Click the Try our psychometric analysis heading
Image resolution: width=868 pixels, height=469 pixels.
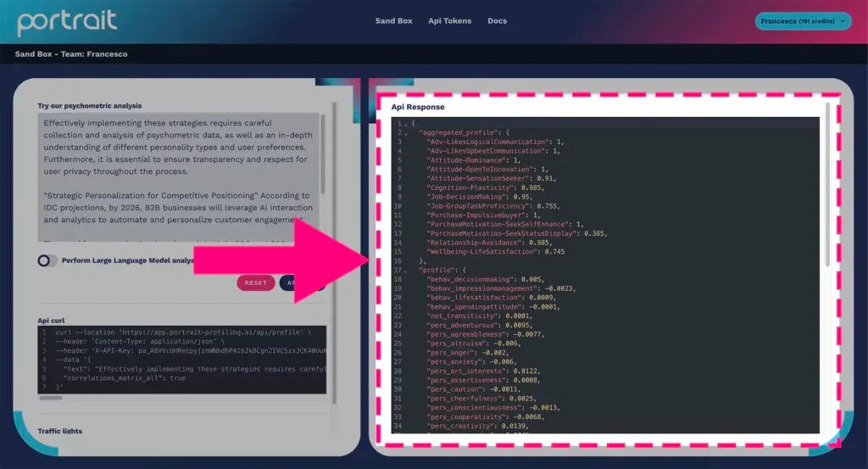point(90,106)
